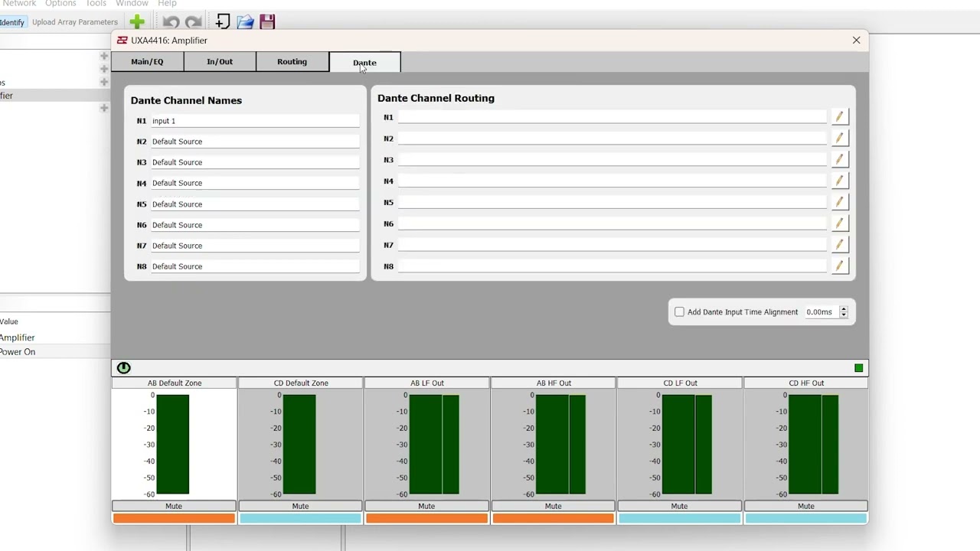
Task: Mute the CD HF Out channel
Action: pos(805,506)
